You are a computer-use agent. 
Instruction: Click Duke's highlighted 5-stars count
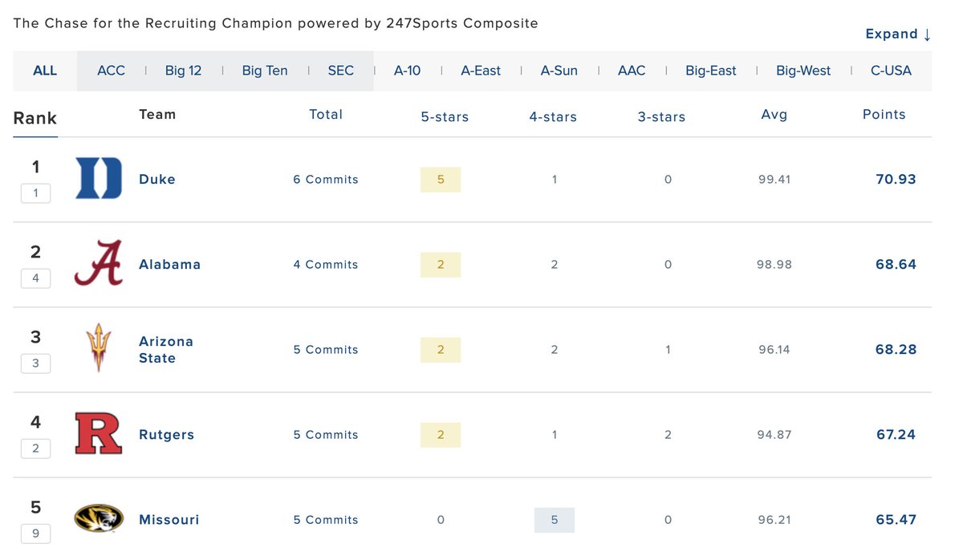[x=441, y=179]
